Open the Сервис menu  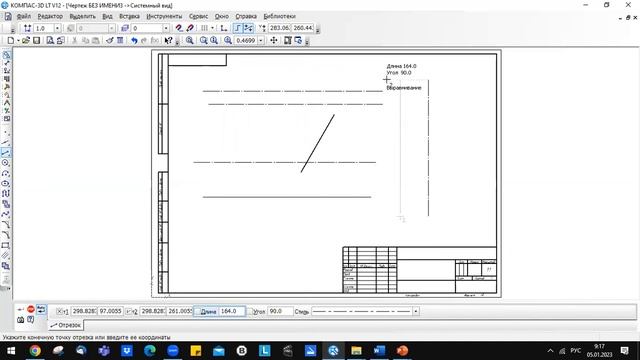[x=198, y=16]
